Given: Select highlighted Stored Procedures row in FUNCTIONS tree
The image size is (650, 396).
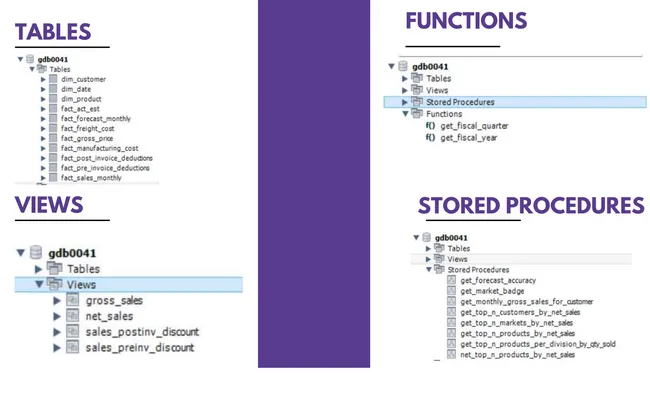Looking at the screenshot, I should pyautogui.click(x=515, y=102).
